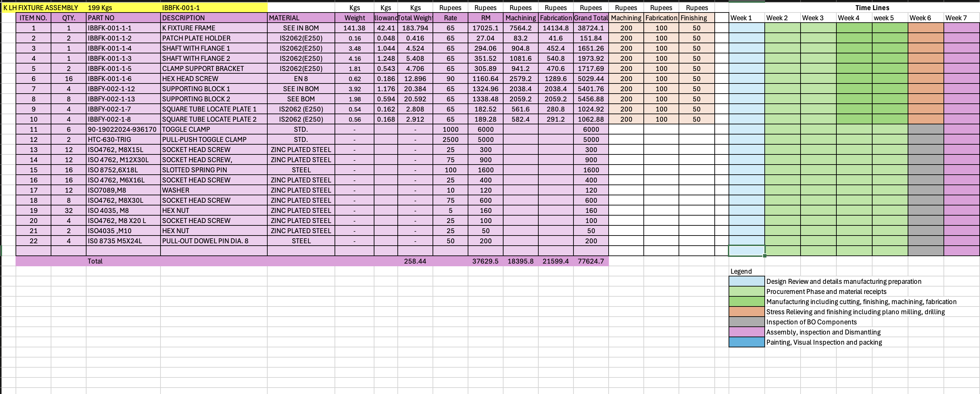Select 'Design Review and details manufacturing preparation' text
The height and width of the screenshot is (394, 980).
tap(844, 281)
